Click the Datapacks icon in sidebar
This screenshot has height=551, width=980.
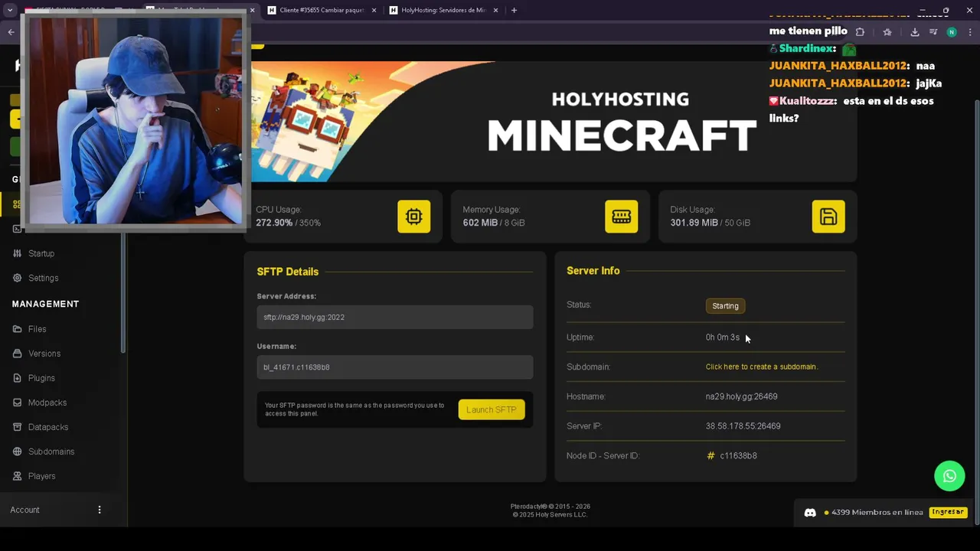point(17,427)
